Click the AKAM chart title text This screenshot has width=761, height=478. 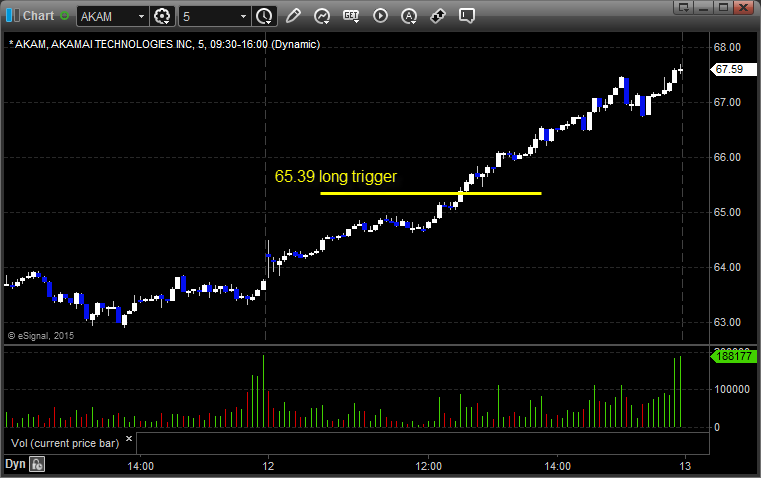tap(165, 44)
